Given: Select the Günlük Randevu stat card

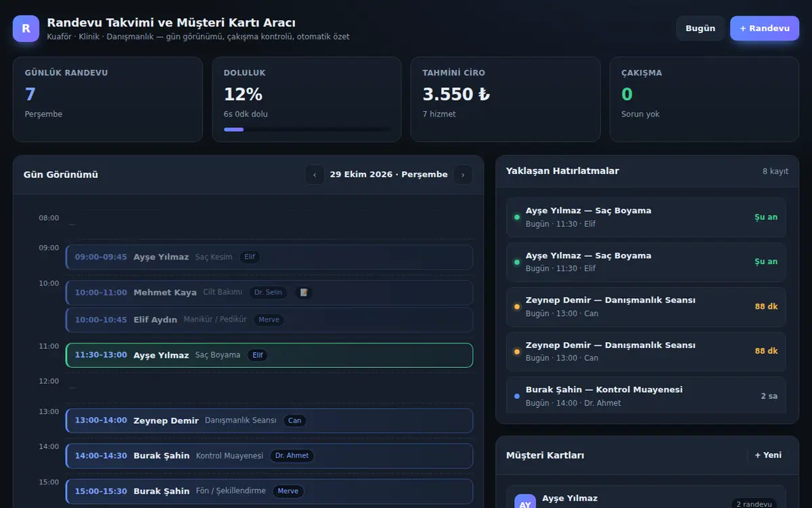Looking at the screenshot, I should pos(108,100).
